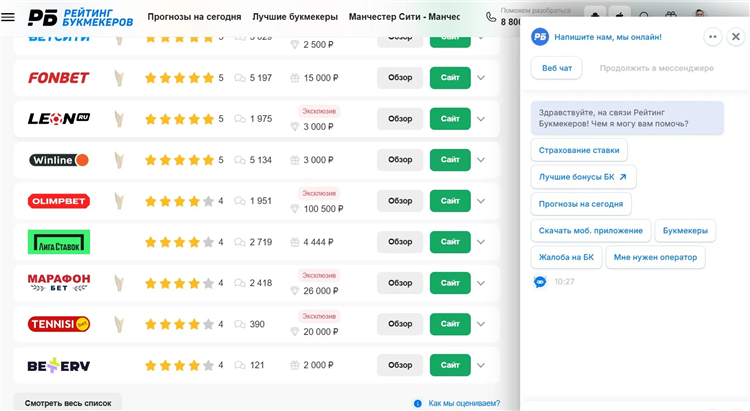Click the OLIMPBET logo

[59, 201]
